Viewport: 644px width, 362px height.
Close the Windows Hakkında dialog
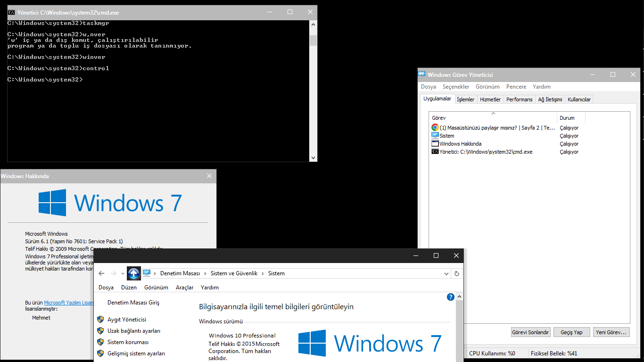[209, 176]
